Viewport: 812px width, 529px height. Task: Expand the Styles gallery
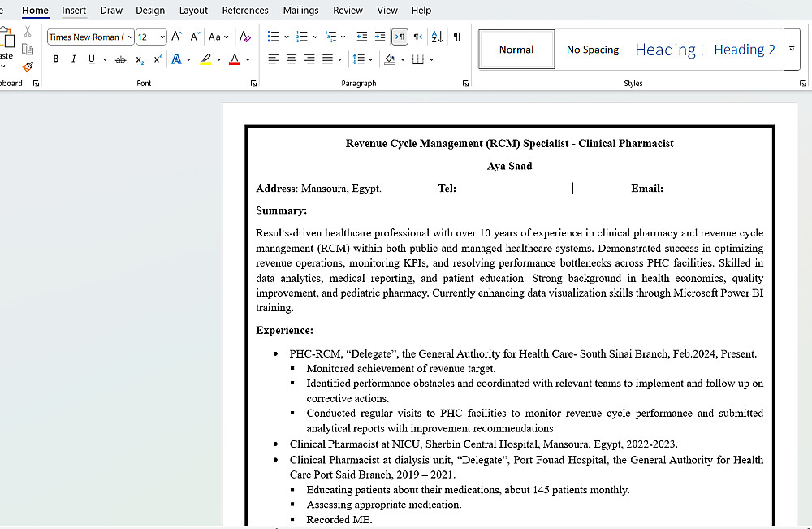click(x=792, y=50)
